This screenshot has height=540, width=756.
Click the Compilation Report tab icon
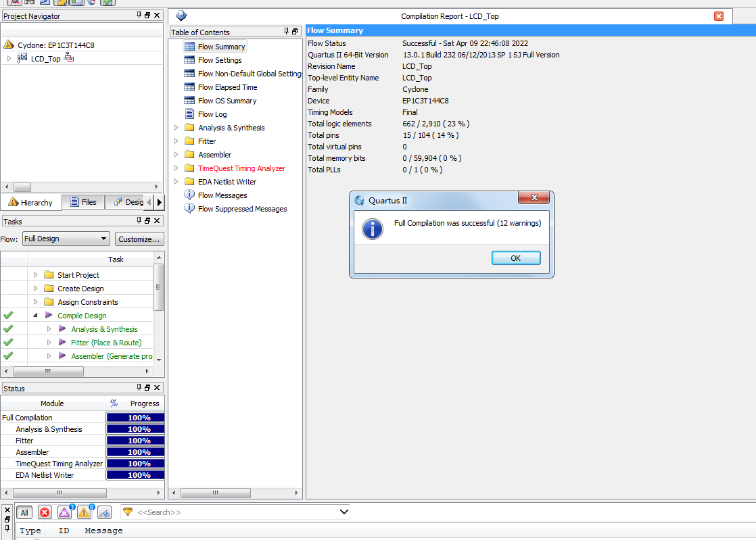click(181, 16)
